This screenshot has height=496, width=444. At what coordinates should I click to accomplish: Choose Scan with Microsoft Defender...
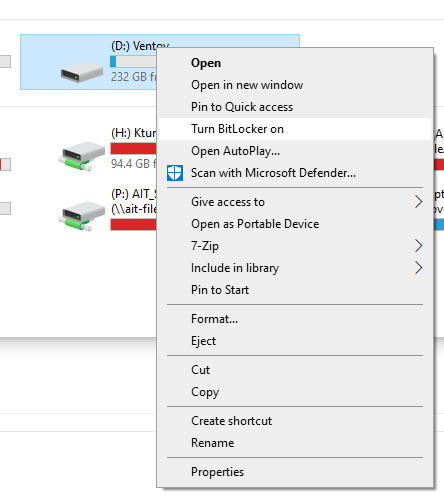[295, 173]
